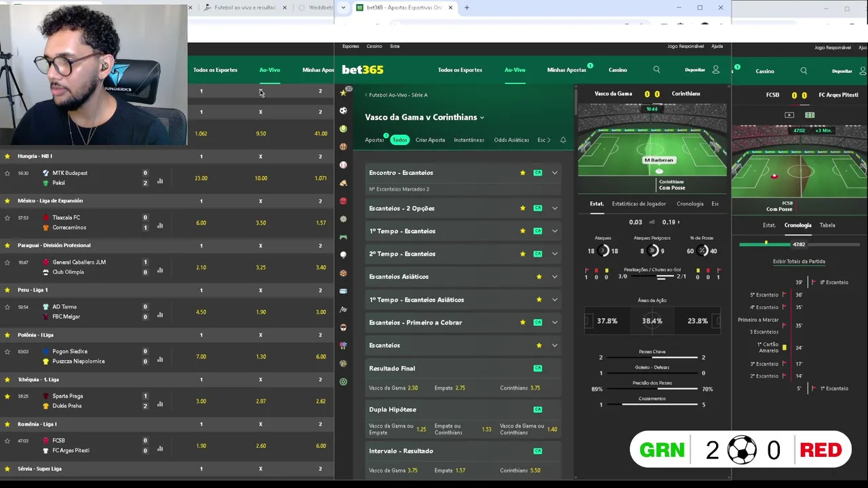The width and height of the screenshot is (868, 488).
Task: Switch to Estatísticas de Jogador tab
Action: tap(639, 203)
